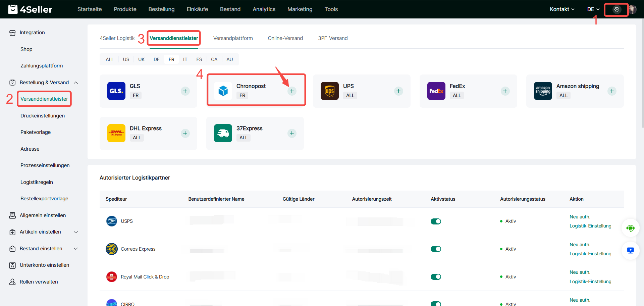Open the green chat support icon
644x306 pixels.
tap(631, 228)
